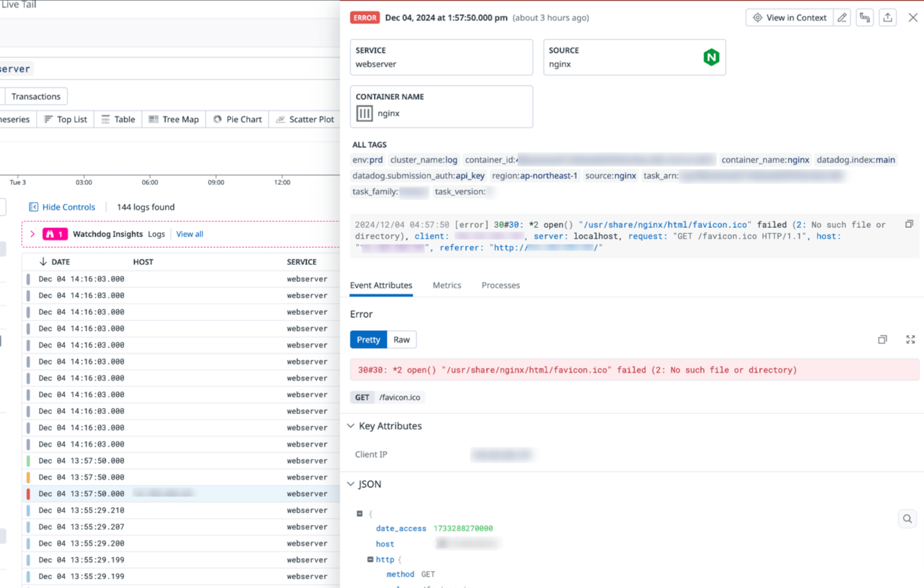
Task: Click the date_access JSON key
Action: (401, 528)
